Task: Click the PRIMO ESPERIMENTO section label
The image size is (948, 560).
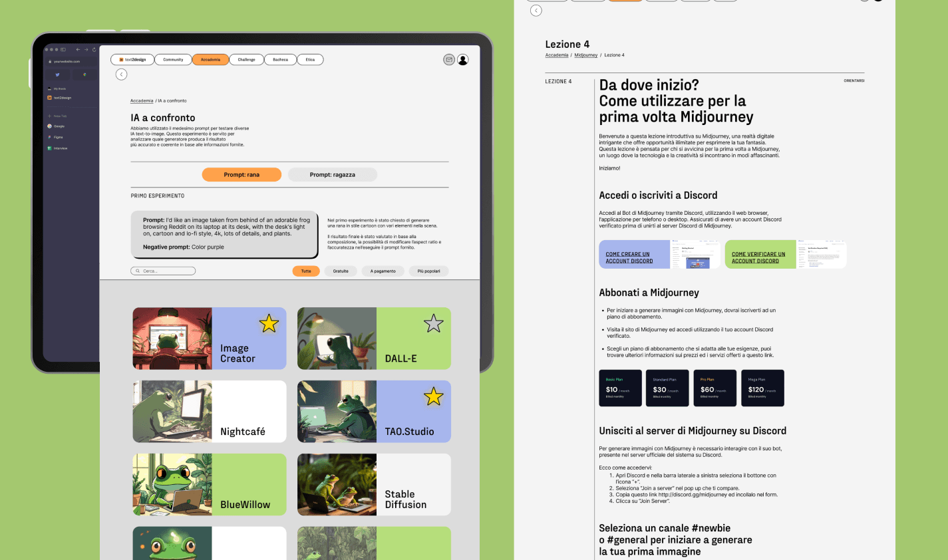Action: coord(158,196)
